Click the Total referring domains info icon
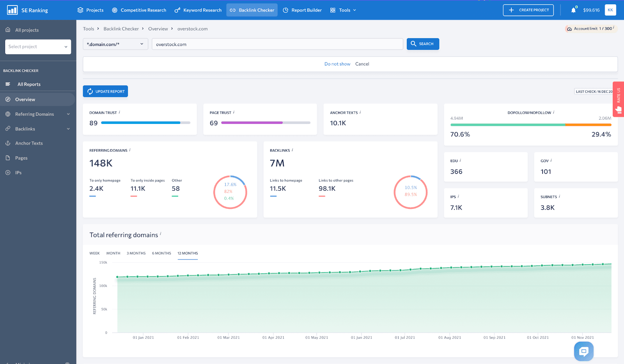 (x=160, y=234)
